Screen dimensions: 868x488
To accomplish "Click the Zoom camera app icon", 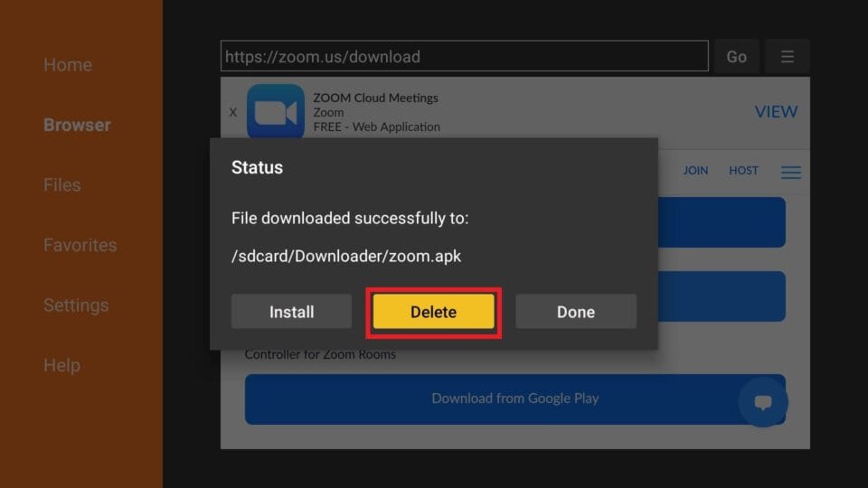I will tap(276, 111).
